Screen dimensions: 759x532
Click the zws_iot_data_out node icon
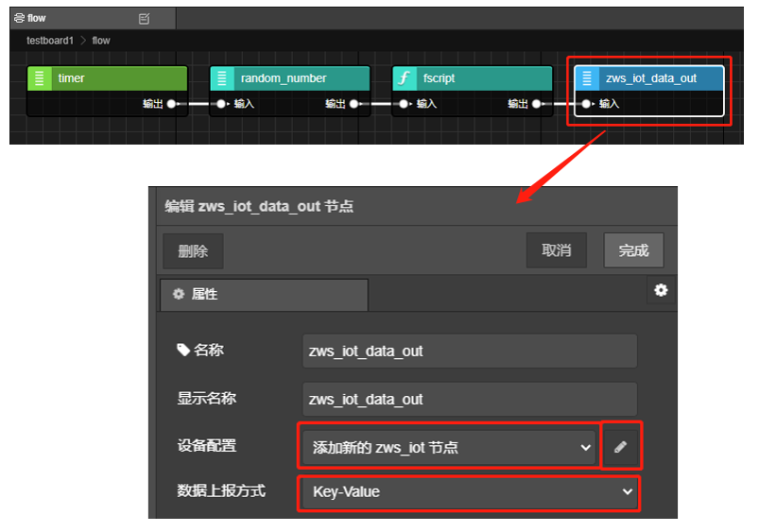(587, 78)
